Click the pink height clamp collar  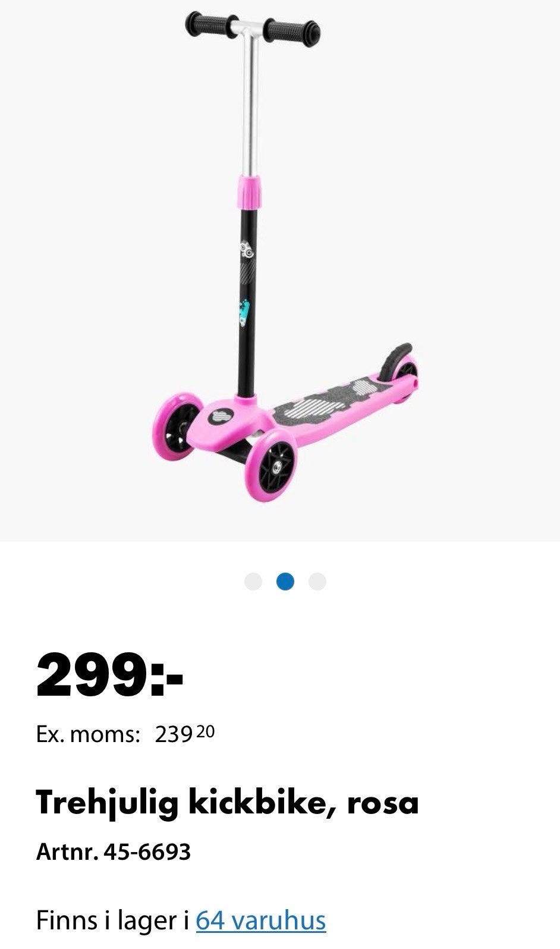249,190
